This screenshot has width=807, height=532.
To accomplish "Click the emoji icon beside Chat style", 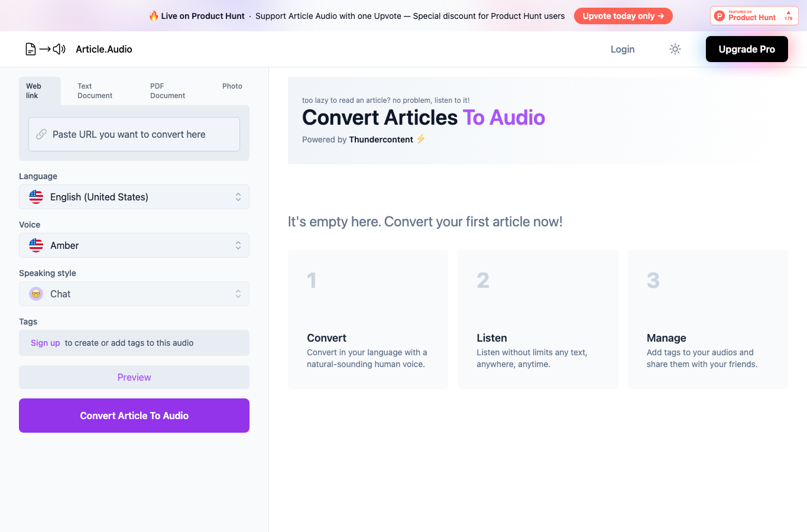I will tap(36, 294).
